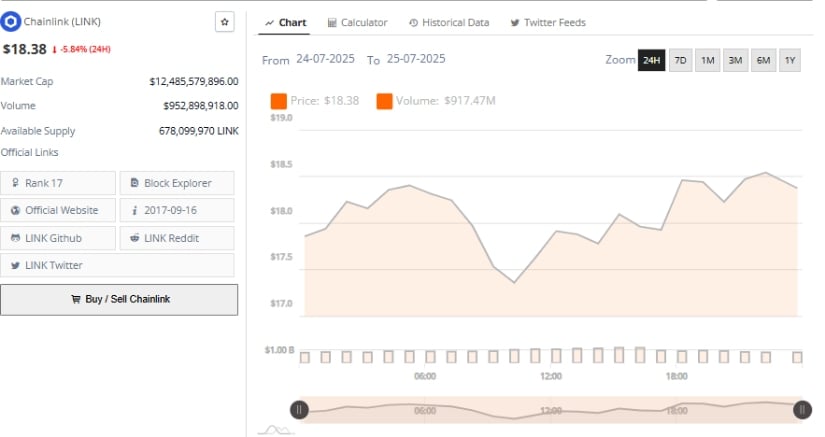This screenshot has width=825, height=437.
Task: Click the Historical Data clock icon
Action: click(414, 23)
